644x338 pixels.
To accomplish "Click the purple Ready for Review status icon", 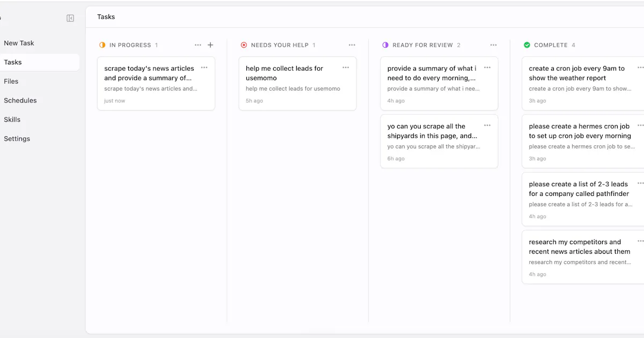I will 385,45.
